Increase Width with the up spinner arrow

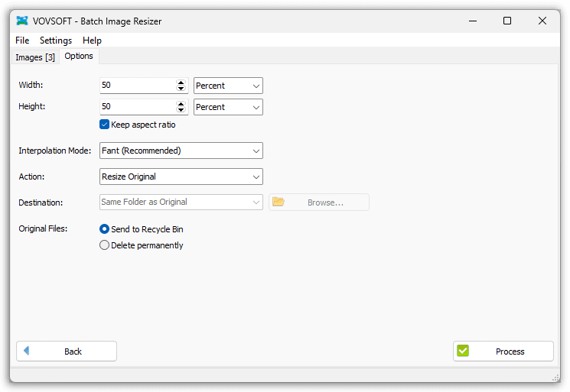coord(181,83)
